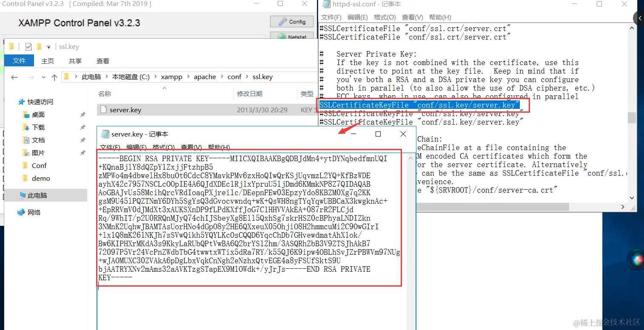Click date 2013/3/30 20:29 cell

[262, 110]
